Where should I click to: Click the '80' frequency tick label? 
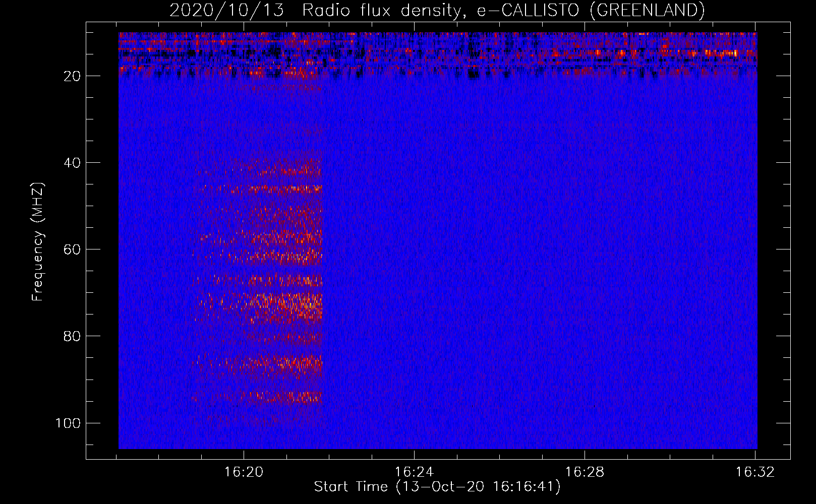click(x=72, y=336)
